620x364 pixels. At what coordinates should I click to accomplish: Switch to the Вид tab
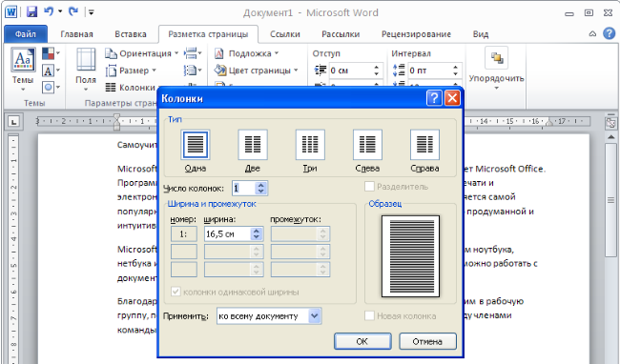[x=481, y=34]
